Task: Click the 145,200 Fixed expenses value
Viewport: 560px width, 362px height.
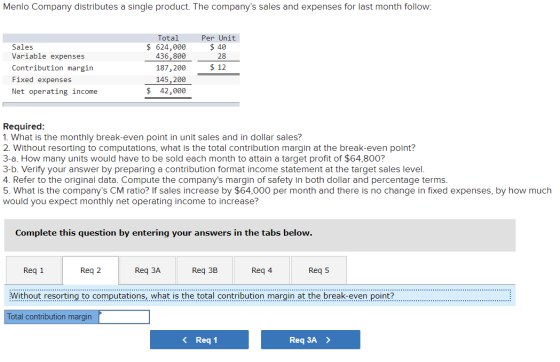Action: (171, 79)
